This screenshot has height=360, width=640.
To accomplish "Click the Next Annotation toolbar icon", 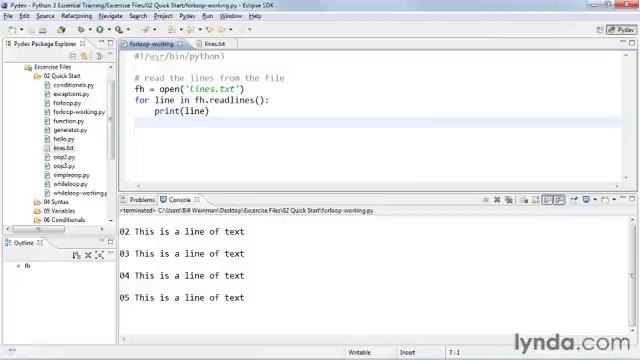I will (171, 29).
